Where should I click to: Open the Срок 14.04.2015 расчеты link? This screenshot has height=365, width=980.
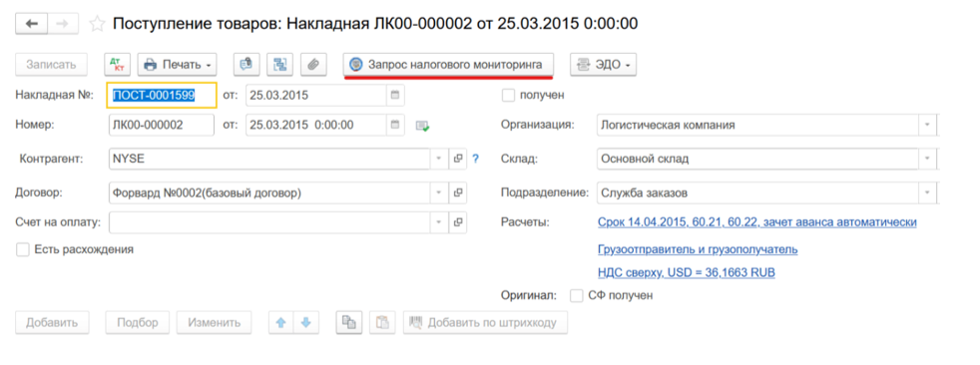click(756, 221)
